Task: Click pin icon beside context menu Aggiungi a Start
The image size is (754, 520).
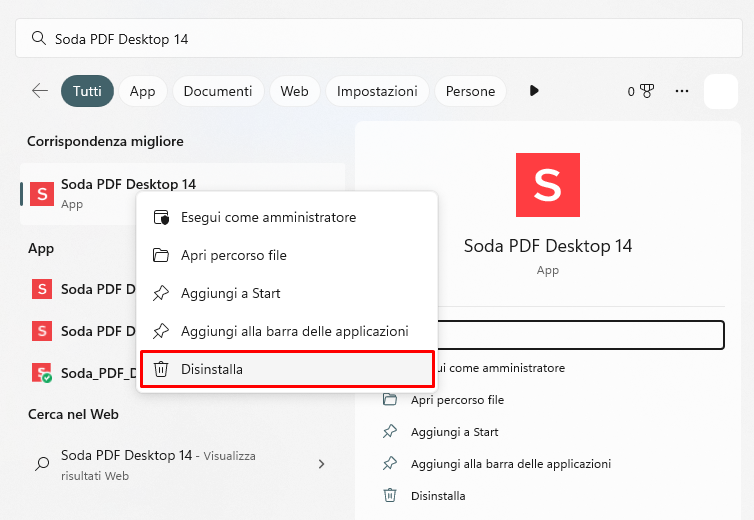Action: (161, 293)
